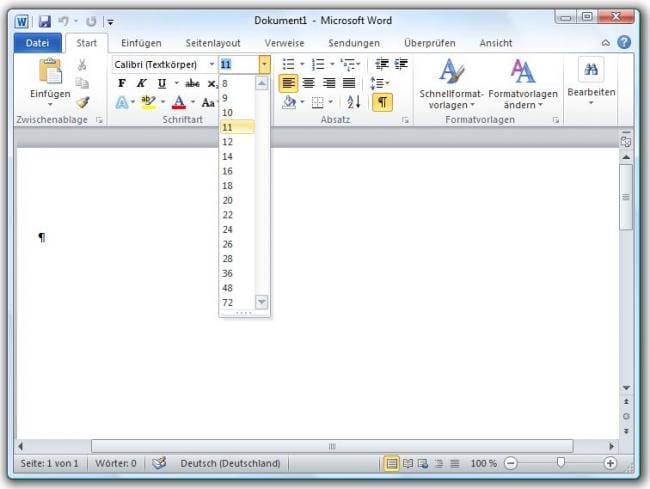The height and width of the screenshot is (489, 650).
Task: Click the Word application icon
Action: 22,21
